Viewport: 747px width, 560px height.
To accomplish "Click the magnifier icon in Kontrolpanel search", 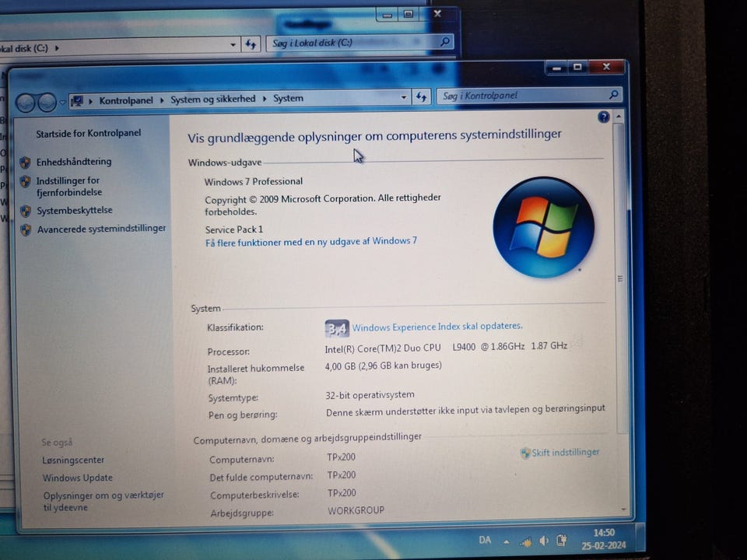I will tap(614, 94).
